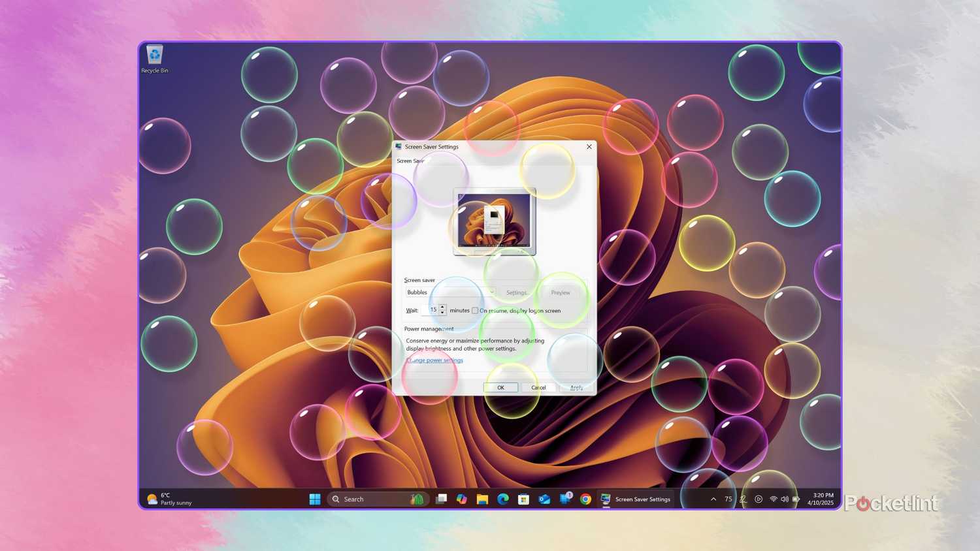The width and height of the screenshot is (980, 551).
Task: Open the Microsoft Store taskbar icon
Action: click(x=524, y=499)
